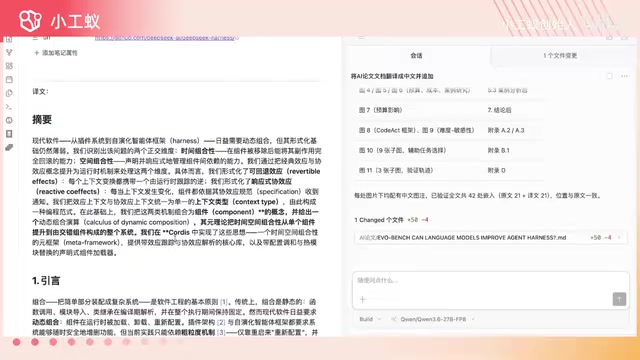Focus the 随便问点什么 chat input field
The height and width of the screenshot is (360, 640).
[x=491, y=280]
